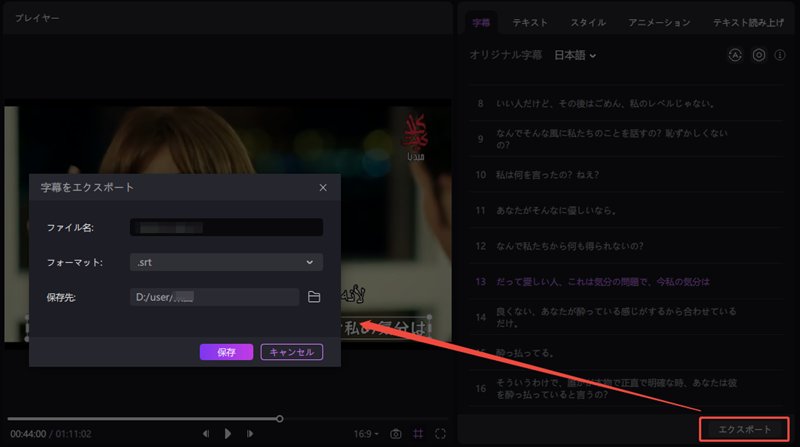Select highlighted subtitle line 13
The height and width of the screenshot is (447, 800).
(627, 282)
